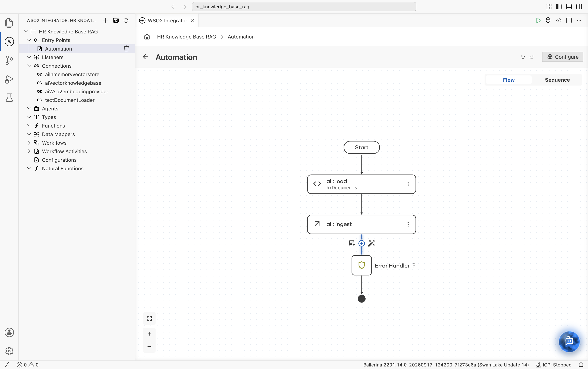This screenshot has width=588, height=369.
Task: Open ai : load node options menu
Action: pyautogui.click(x=408, y=184)
